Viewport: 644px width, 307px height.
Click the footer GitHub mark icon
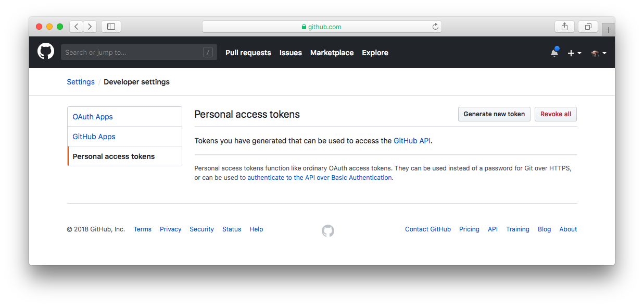coord(328,230)
